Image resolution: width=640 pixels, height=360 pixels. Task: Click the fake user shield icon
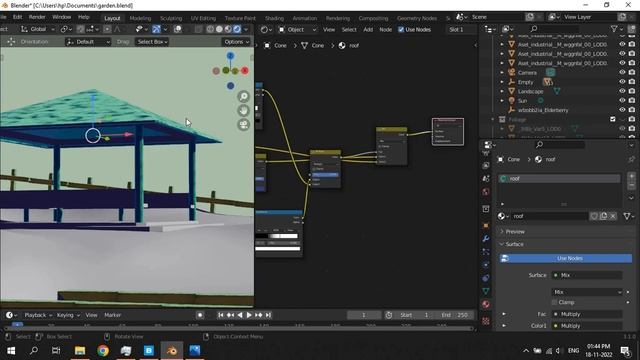594,216
